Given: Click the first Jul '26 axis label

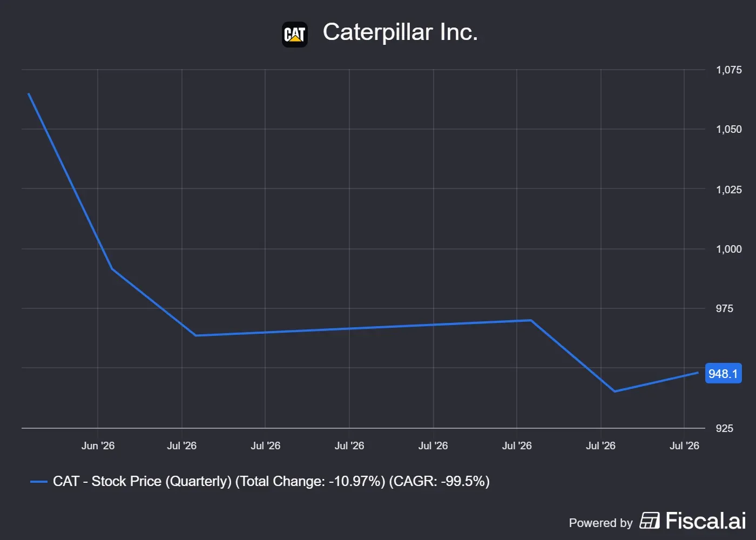Looking at the screenshot, I should (x=181, y=446).
